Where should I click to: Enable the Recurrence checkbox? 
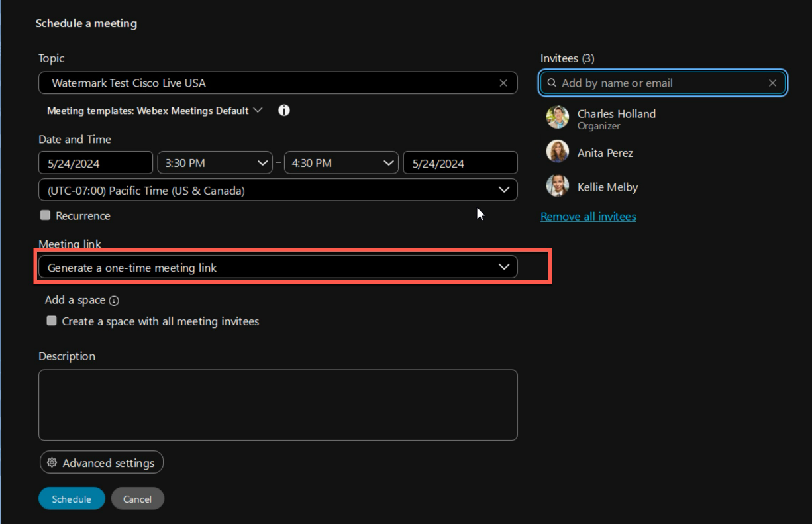point(45,215)
